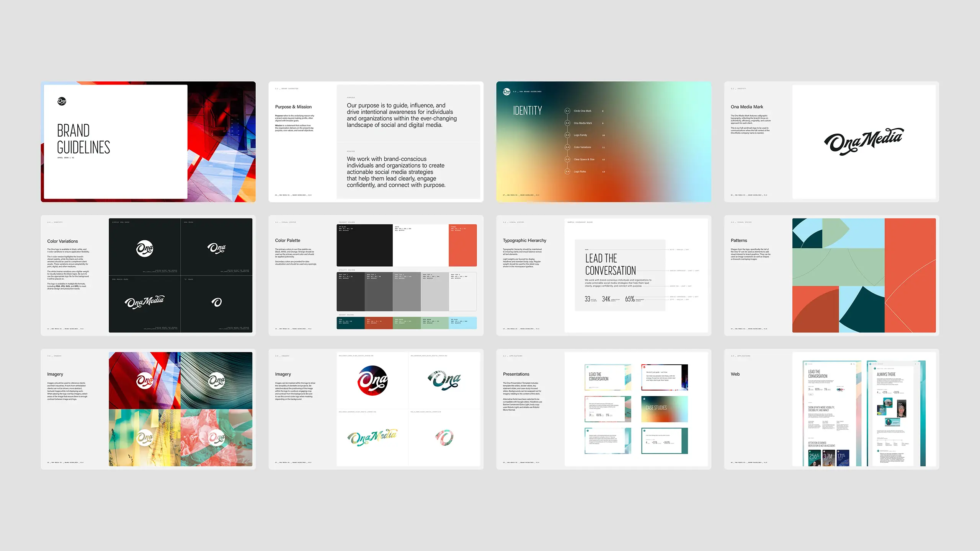Screen dimensions: 980x551
Task: Click the Ona logo over the yellow grass photo
Action: tap(145, 437)
